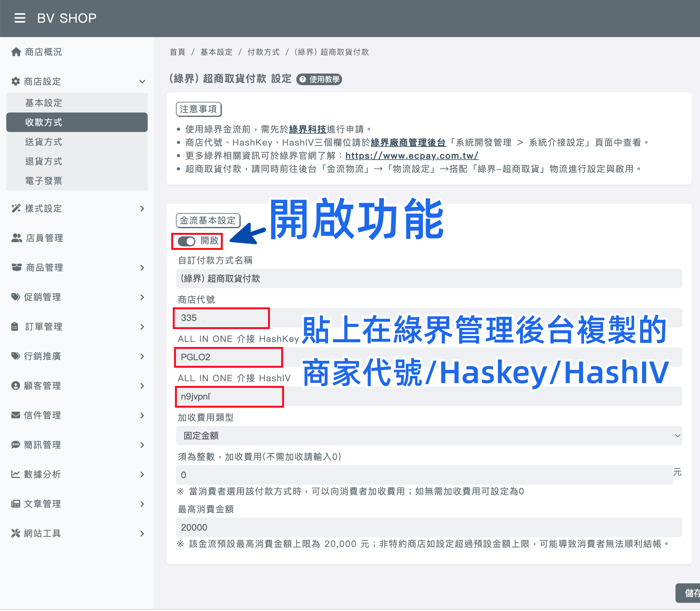Open the hamburger menu icon

[x=20, y=18]
